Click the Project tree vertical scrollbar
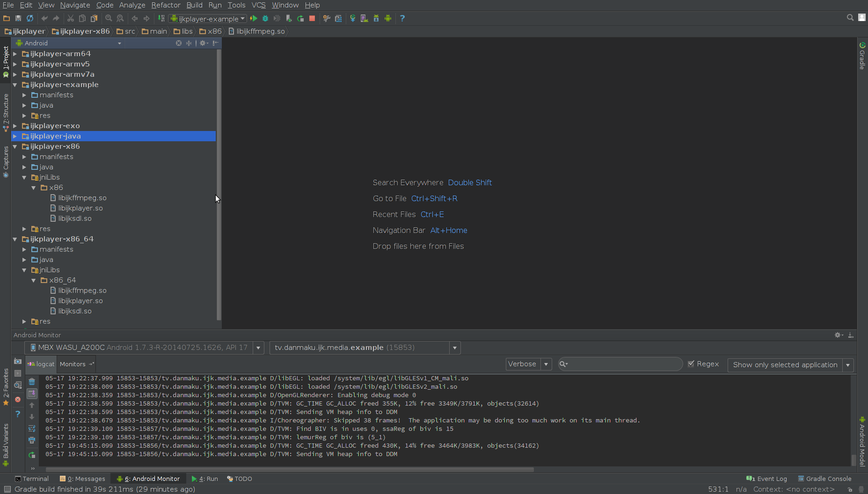Viewport: 868px width, 494px height. 219,184
